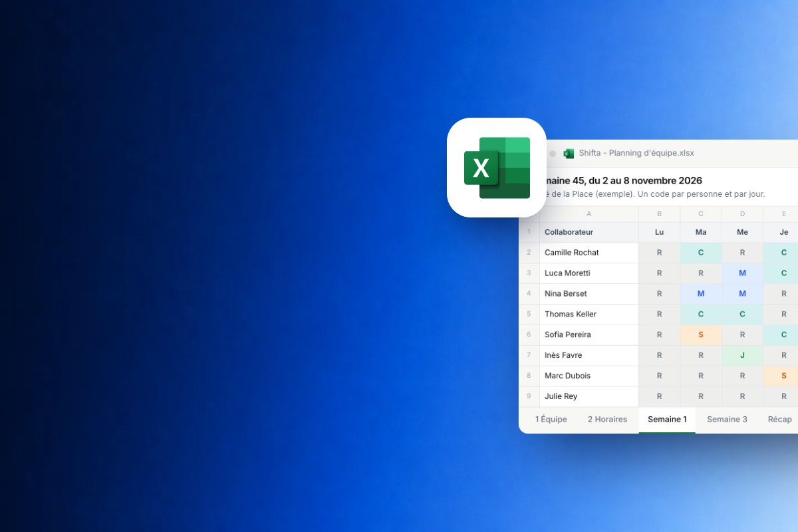Click Marc Dubois's orange S cell
This screenshot has height=532, width=798.
pos(781,376)
